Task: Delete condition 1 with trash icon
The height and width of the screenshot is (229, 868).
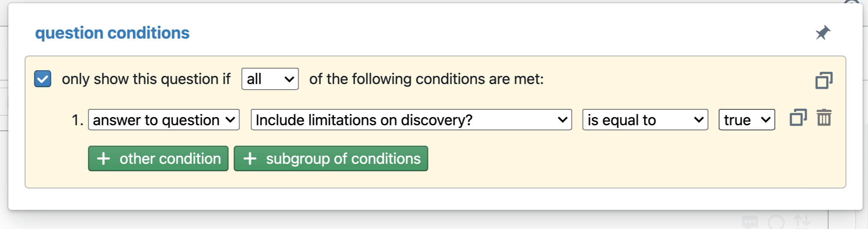Action: click(824, 118)
